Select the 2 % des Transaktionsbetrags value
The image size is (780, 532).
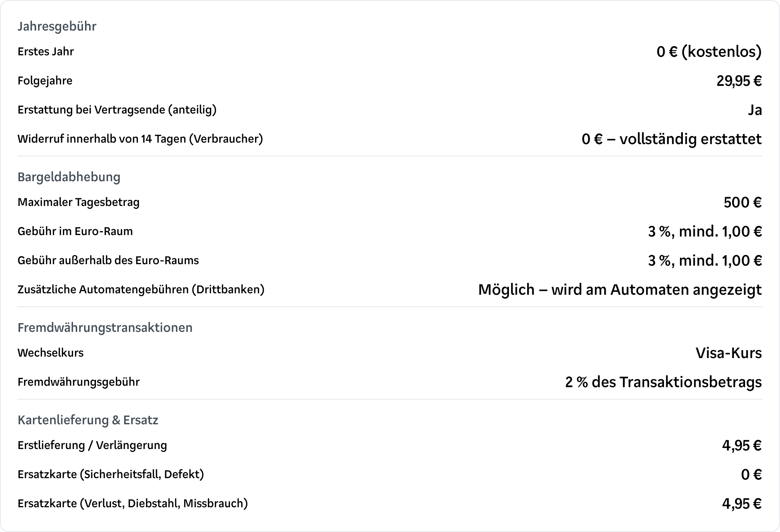(663, 382)
